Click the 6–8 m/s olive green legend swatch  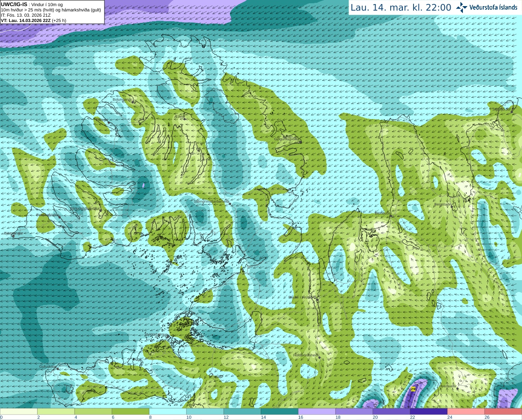(x=130, y=411)
